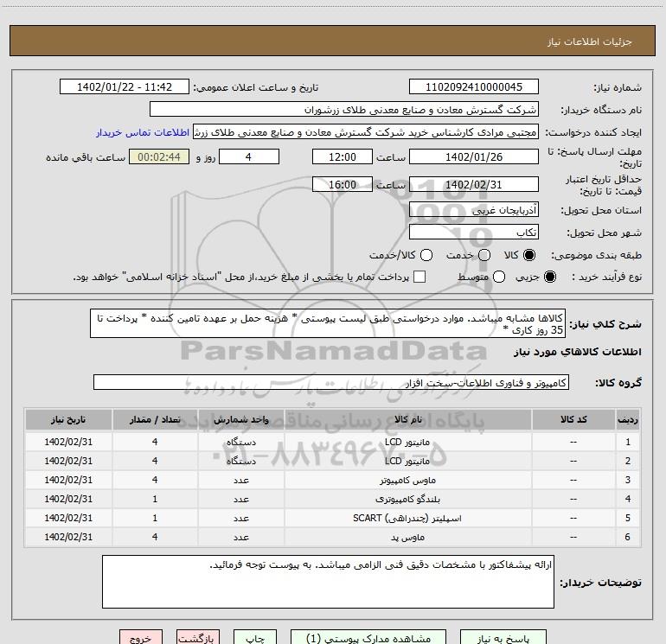Click the unit cell عدد in row 5
The width and height of the screenshot is (666, 644).
coord(240,519)
